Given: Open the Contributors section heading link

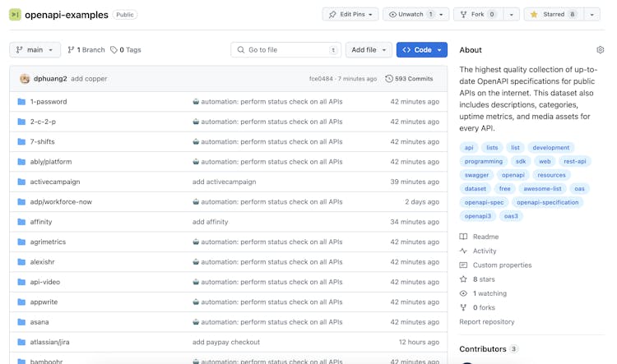Looking at the screenshot, I should [x=483, y=348].
